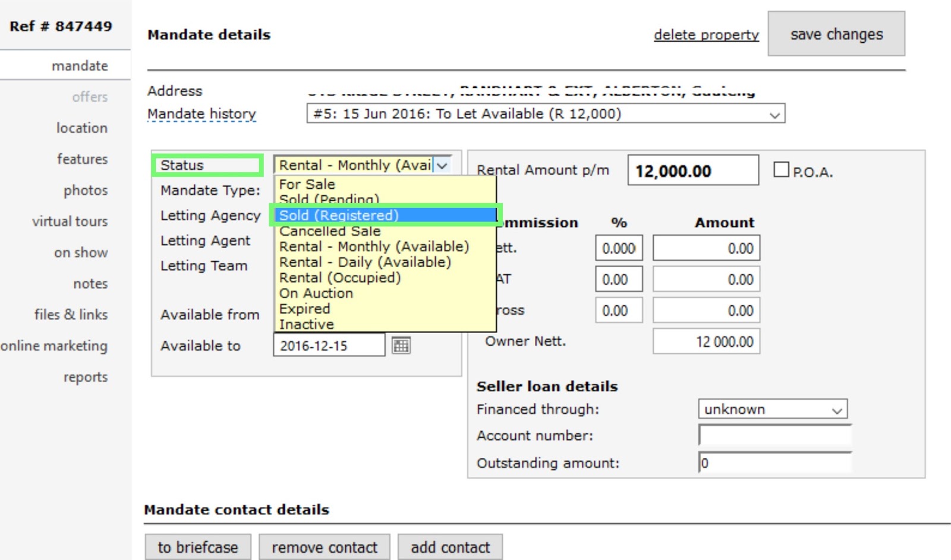Image resolution: width=951 pixels, height=560 pixels.
Task: Select 'Cancelled Sale' status
Action: (x=330, y=231)
